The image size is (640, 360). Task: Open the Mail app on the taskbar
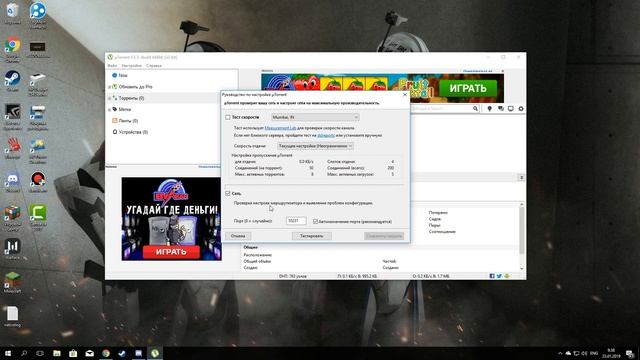click(x=89, y=353)
